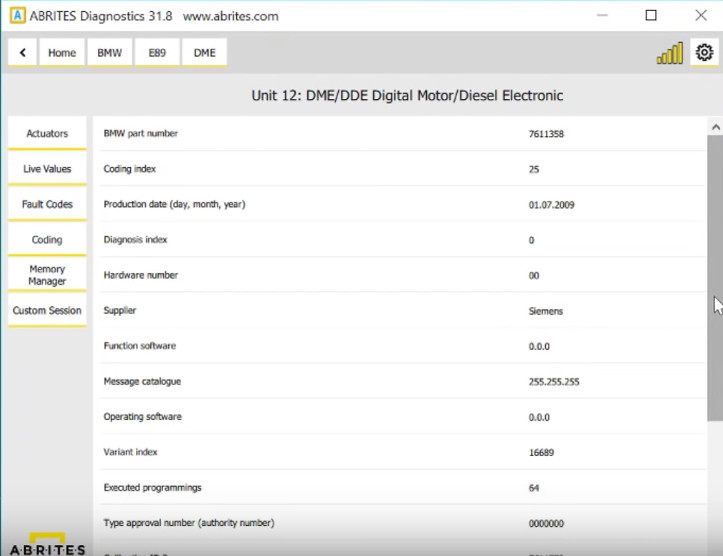Click the www.abrites.com title text
Viewport: 723px width, 556px height.
tap(231, 16)
